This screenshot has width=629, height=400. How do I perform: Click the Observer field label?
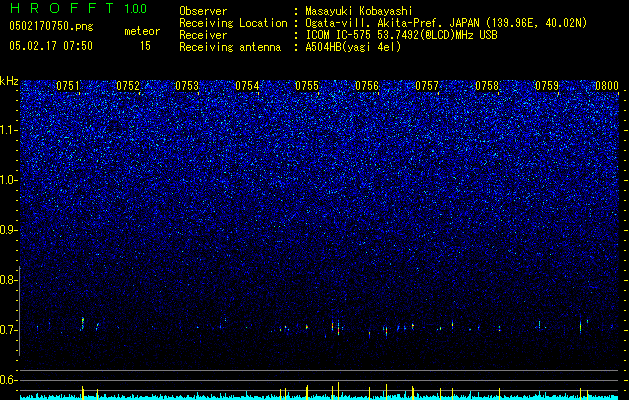point(203,11)
